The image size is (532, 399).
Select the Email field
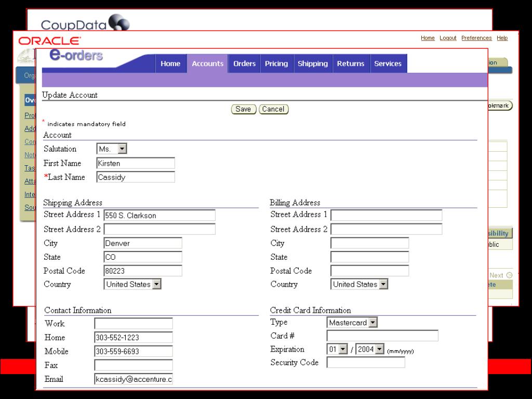pos(134,379)
